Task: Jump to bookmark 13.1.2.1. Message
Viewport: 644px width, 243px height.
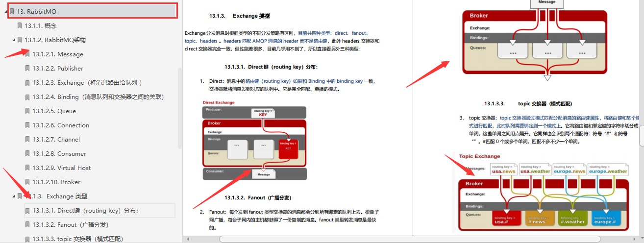Action: tap(58, 54)
